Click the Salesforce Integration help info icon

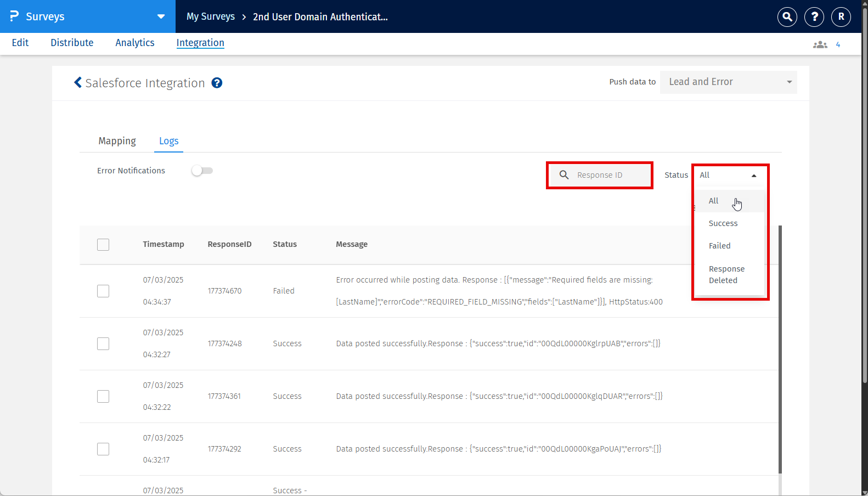click(x=217, y=83)
